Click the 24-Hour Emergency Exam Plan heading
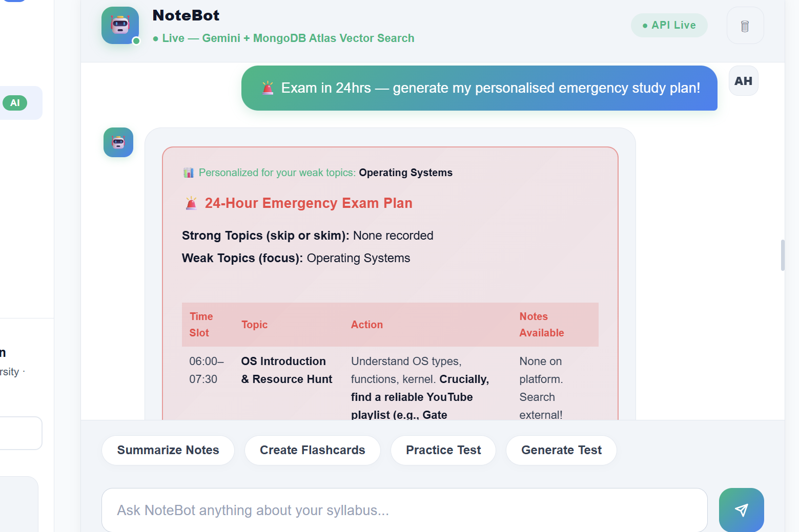 (x=309, y=203)
